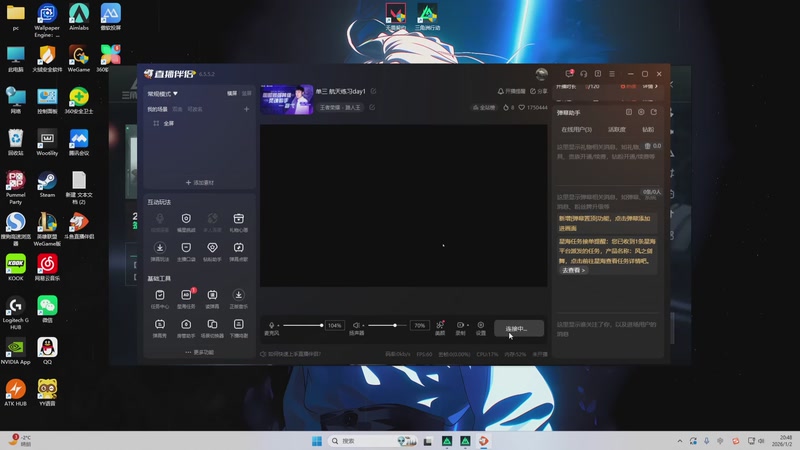The image size is (800, 450).
Task: Mute the speaker 扬声器 icon
Action: click(356, 325)
